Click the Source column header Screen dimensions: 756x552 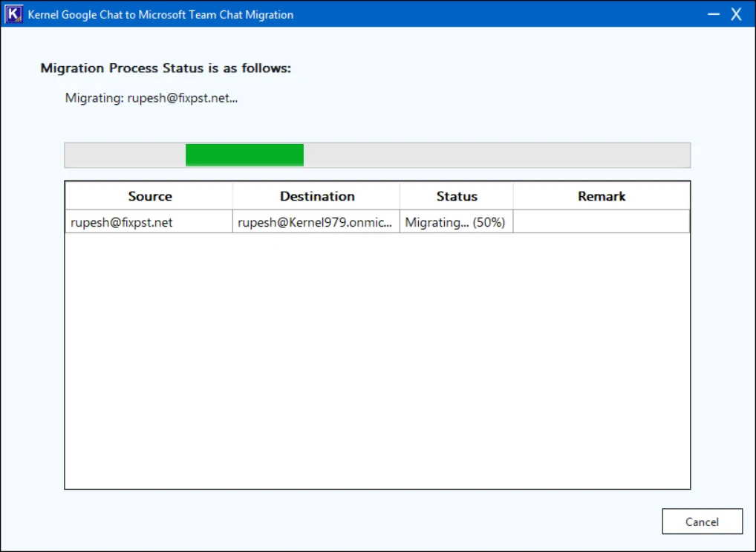tap(149, 196)
